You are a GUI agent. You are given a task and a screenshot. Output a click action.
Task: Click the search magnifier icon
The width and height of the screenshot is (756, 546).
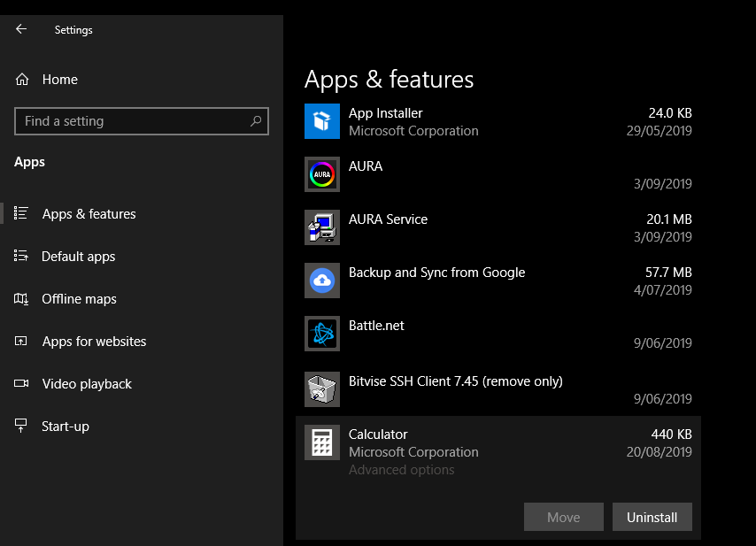256,121
